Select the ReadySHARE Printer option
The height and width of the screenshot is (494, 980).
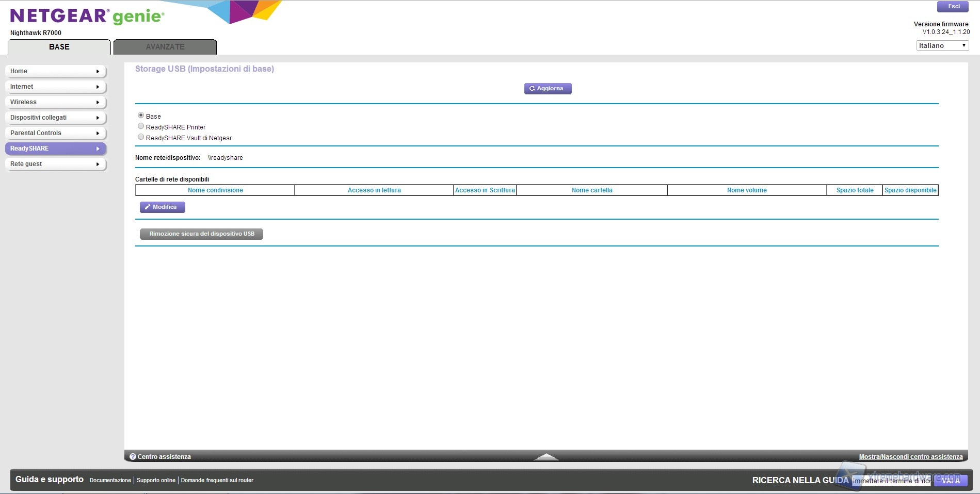tap(141, 126)
